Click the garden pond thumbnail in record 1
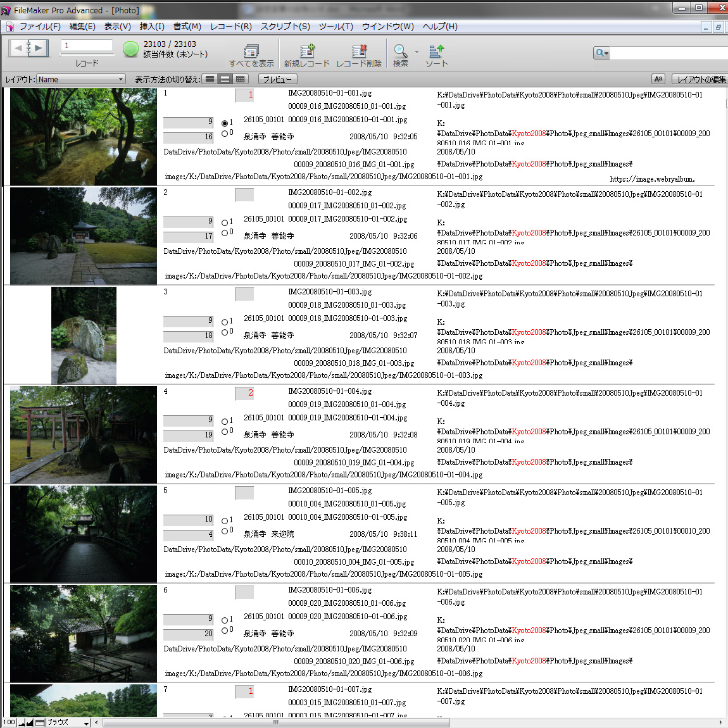The width and height of the screenshot is (728, 728). coord(84,137)
